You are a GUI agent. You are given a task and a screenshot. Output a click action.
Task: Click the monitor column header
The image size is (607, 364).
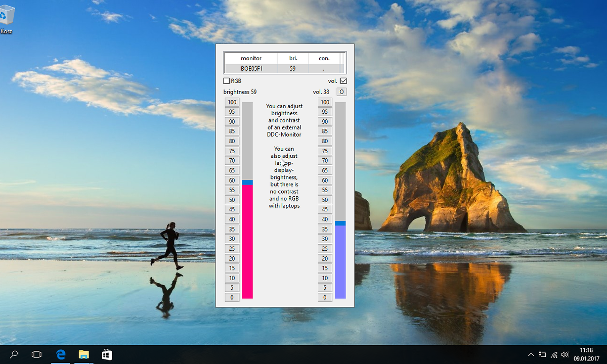(250, 58)
